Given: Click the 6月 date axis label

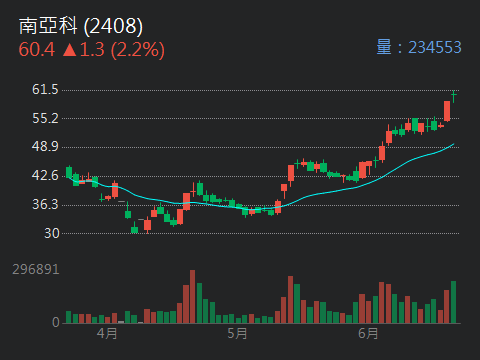Looking at the screenshot, I should pos(368,333).
